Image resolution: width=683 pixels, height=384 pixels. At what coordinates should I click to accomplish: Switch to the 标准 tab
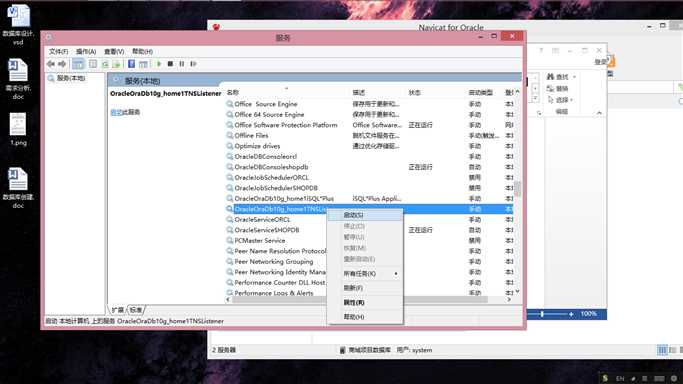tap(136, 310)
